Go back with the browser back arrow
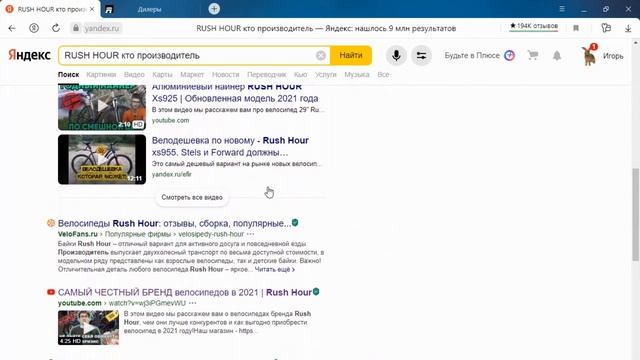The width and height of the screenshot is (640, 360). (x=12, y=28)
